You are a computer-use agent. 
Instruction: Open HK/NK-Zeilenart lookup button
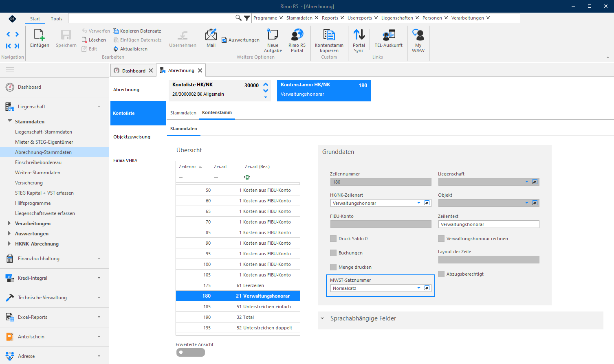point(427,203)
